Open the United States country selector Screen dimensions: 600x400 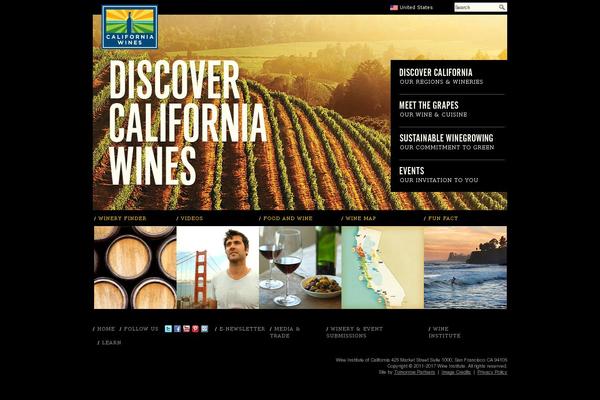(411, 7)
